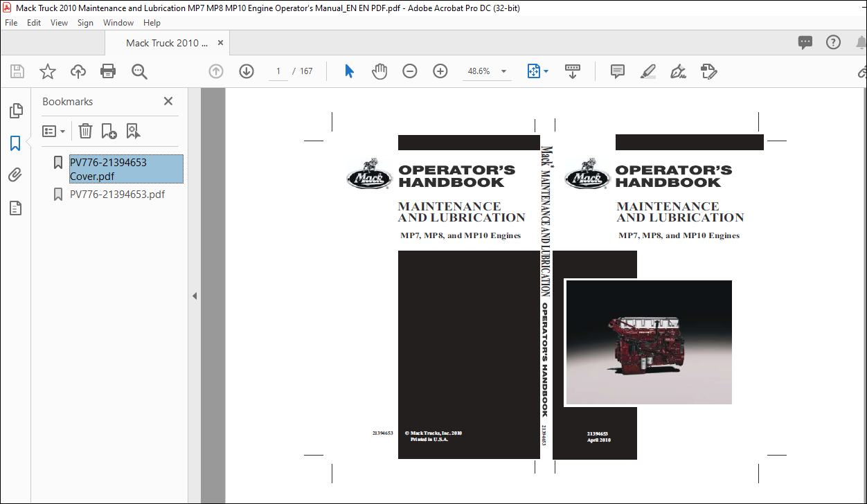Click the 'April 2010' text on cover
This screenshot has height=504, width=867.
coord(598,440)
